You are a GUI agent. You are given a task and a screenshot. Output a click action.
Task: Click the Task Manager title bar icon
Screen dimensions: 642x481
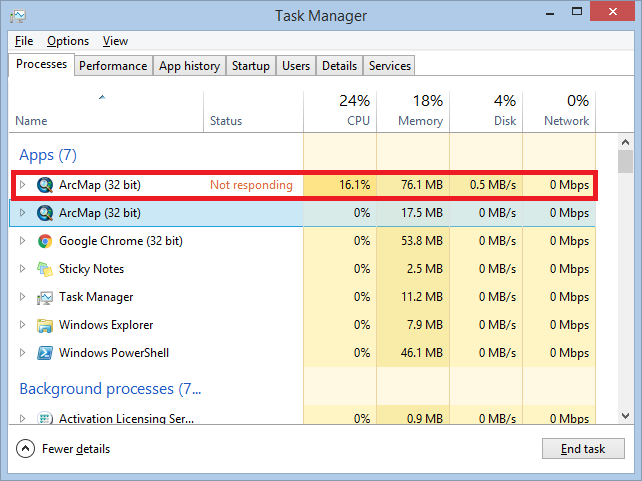point(18,16)
